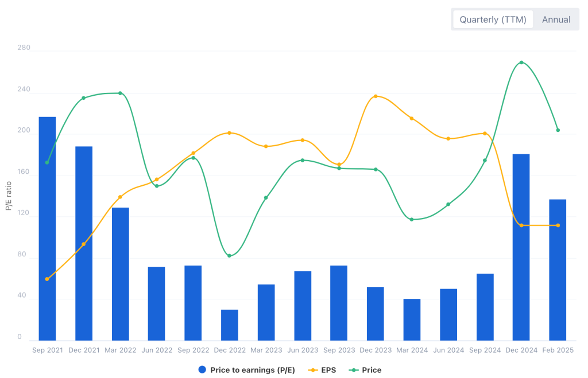Viewport: 588px width, 378px height.
Task: Click the P/E ratio y-axis title
Action: pyautogui.click(x=9, y=196)
